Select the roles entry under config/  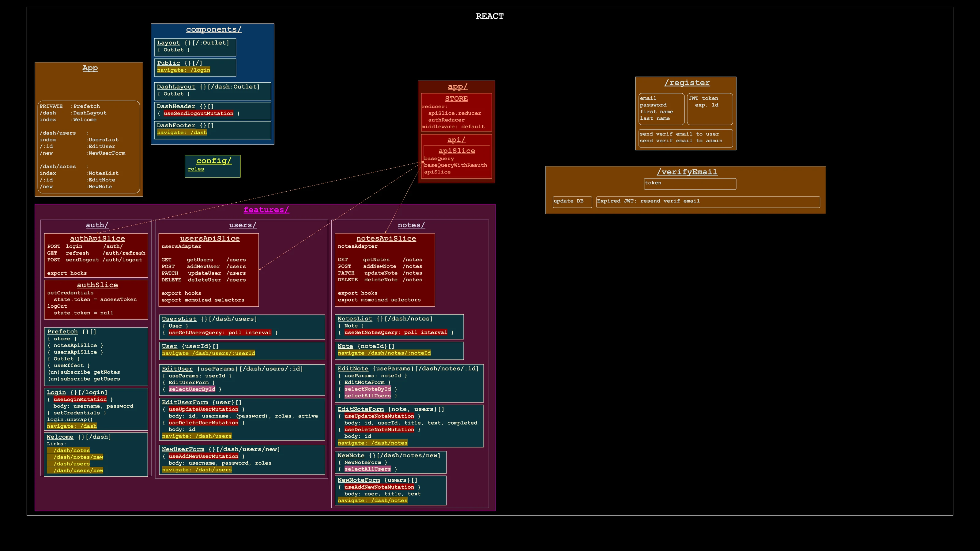click(x=196, y=169)
